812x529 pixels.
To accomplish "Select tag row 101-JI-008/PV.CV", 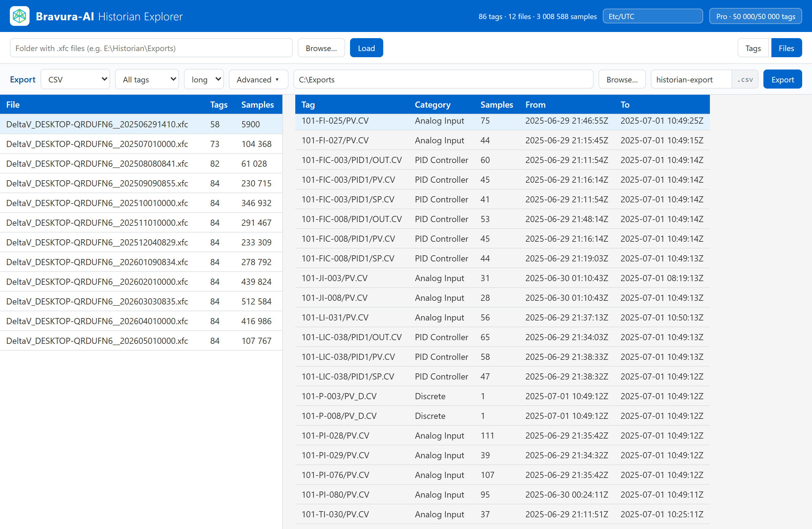I will (x=502, y=298).
